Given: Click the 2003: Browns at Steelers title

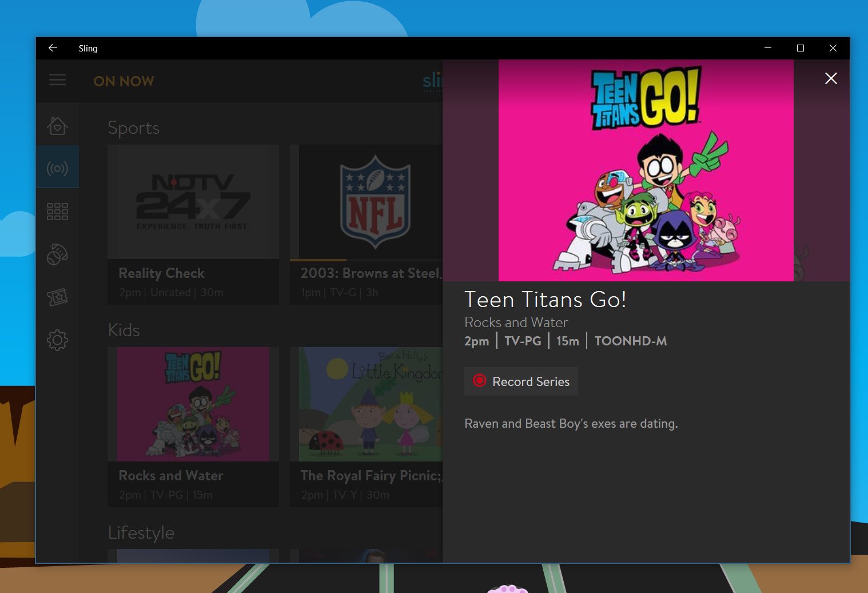Looking at the screenshot, I should coord(372,273).
